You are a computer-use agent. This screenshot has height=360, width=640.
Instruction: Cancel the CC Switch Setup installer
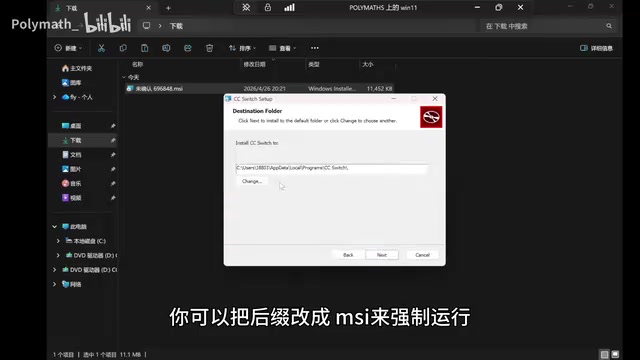coord(422,255)
